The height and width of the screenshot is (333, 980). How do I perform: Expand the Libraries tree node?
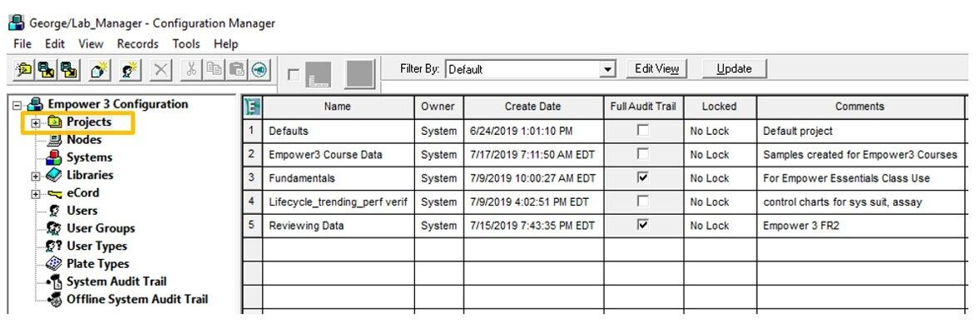[36, 176]
